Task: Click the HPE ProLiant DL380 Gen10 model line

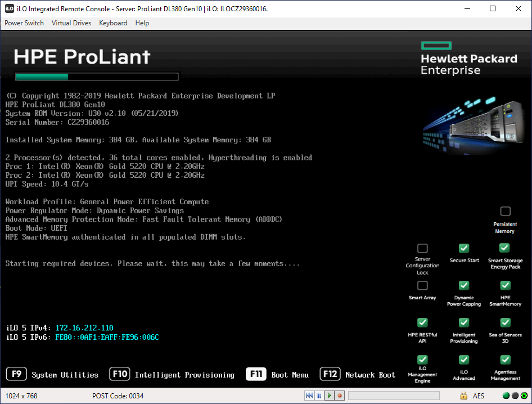Action: click(55, 105)
